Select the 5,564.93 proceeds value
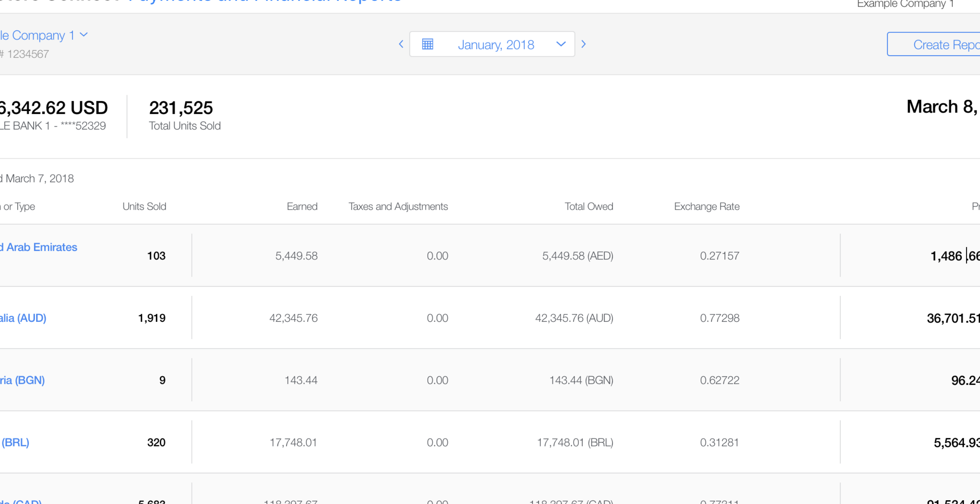The width and height of the screenshot is (980, 504). pyautogui.click(x=957, y=443)
